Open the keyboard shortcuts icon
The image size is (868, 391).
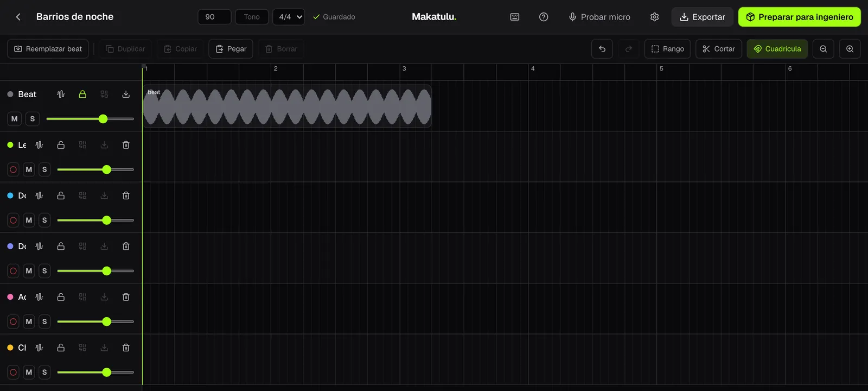pos(515,17)
